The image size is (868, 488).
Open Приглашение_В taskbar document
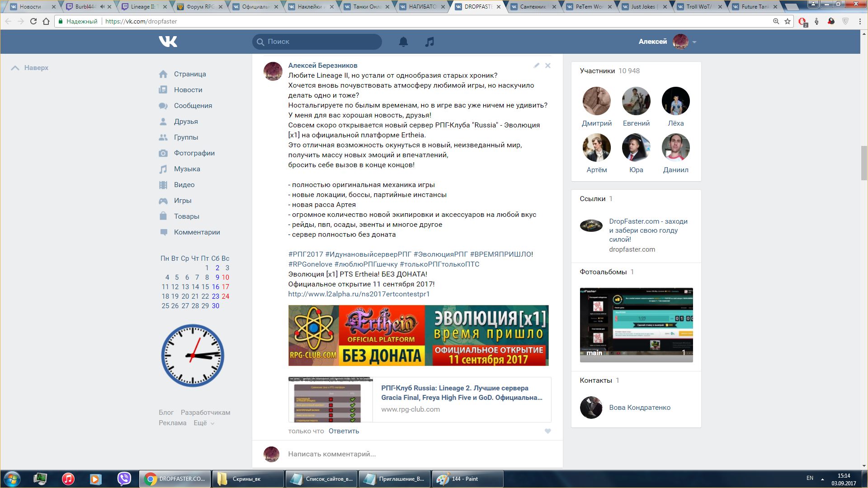tap(395, 479)
